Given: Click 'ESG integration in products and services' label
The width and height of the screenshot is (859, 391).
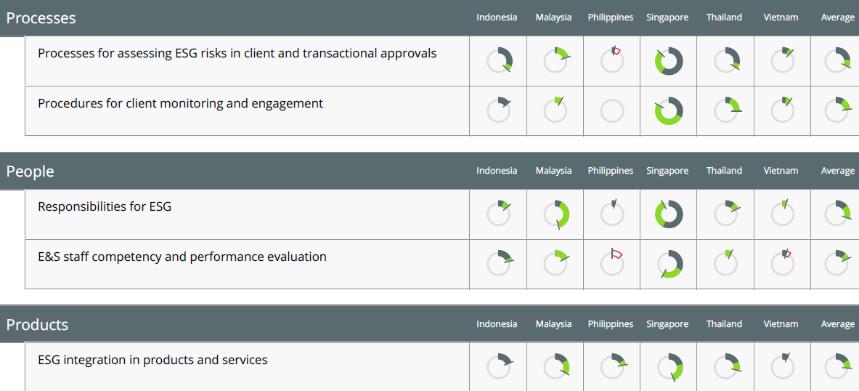Looking at the screenshot, I should [x=153, y=360].
